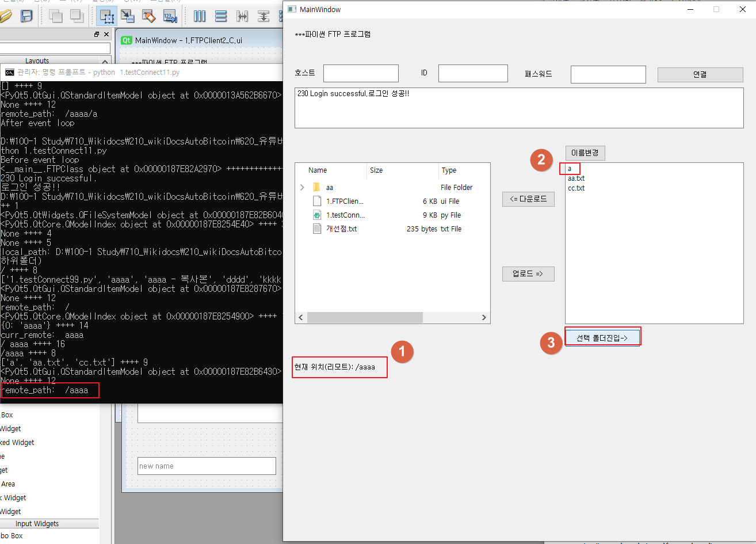Click the '235 bytes' size cell
Image resolution: width=756 pixels, height=544 pixels.
click(x=422, y=229)
